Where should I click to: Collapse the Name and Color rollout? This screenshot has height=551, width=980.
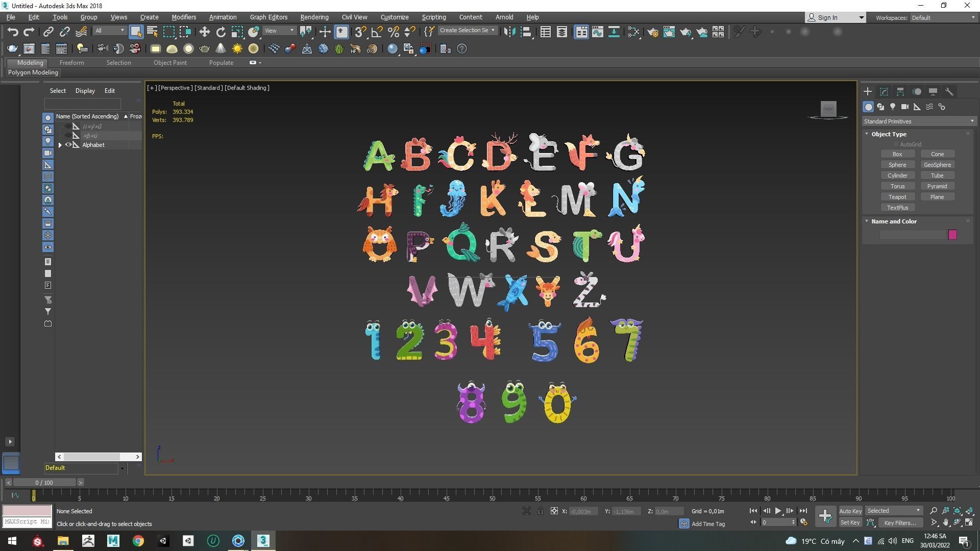[x=867, y=221]
